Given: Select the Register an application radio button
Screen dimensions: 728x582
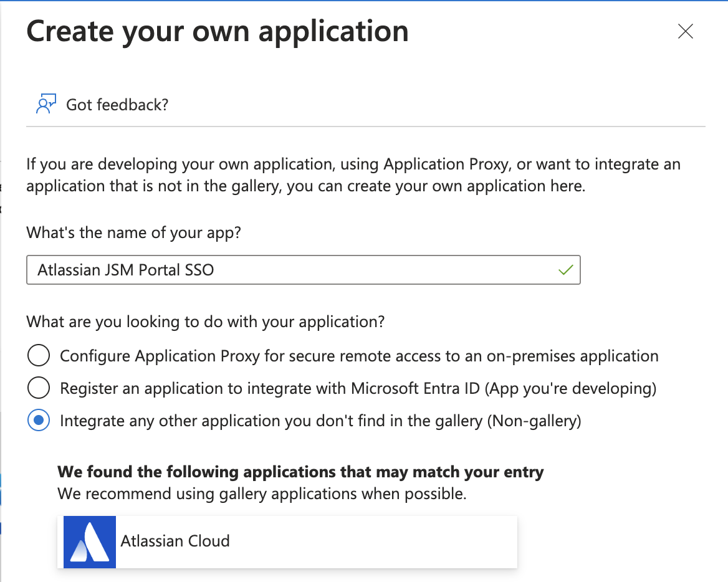Looking at the screenshot, I should point(39,389).
